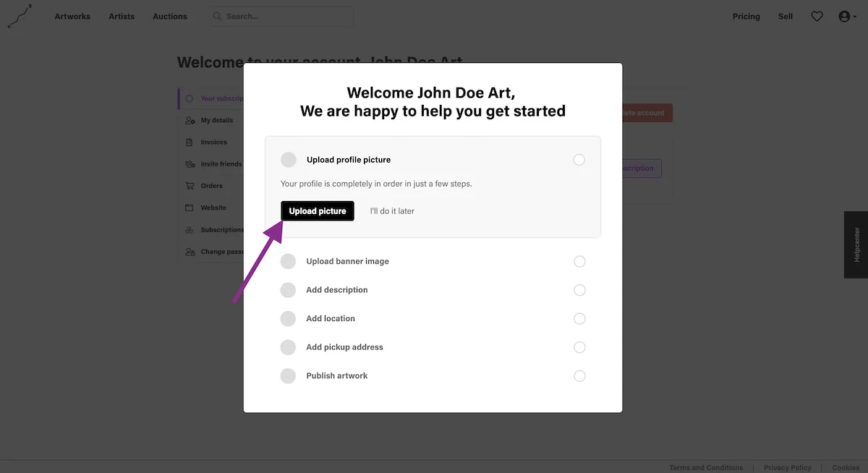Click the I'll do it later link
The height and width of the screenshot is (473, 868).
click(392, 211)
